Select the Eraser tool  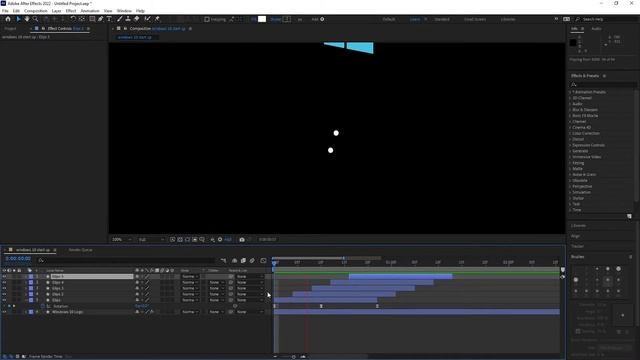137,19
